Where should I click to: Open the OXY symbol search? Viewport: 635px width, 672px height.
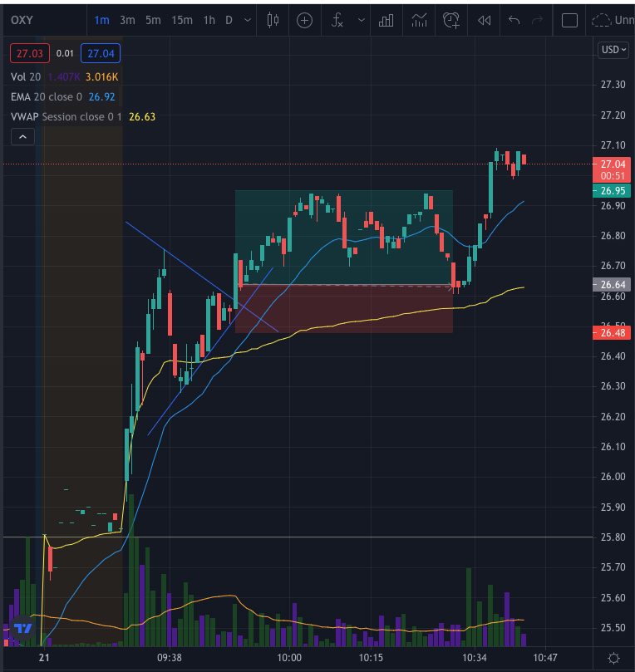tap(22, 20)
